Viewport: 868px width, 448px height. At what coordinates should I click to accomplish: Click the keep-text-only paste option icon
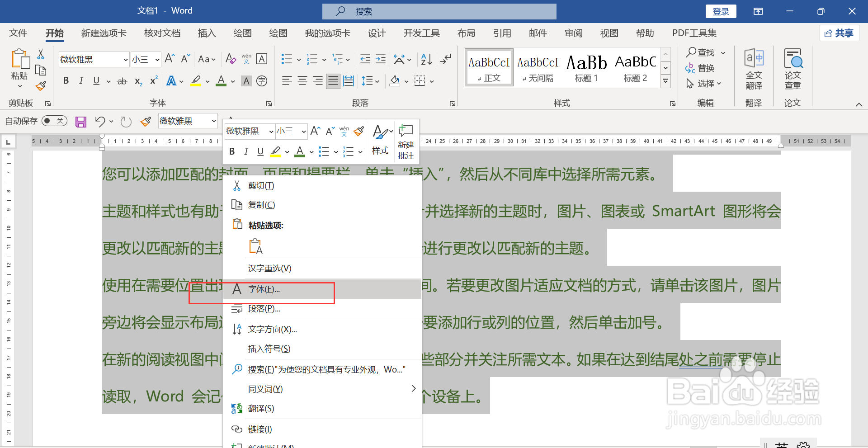point(256,246)
